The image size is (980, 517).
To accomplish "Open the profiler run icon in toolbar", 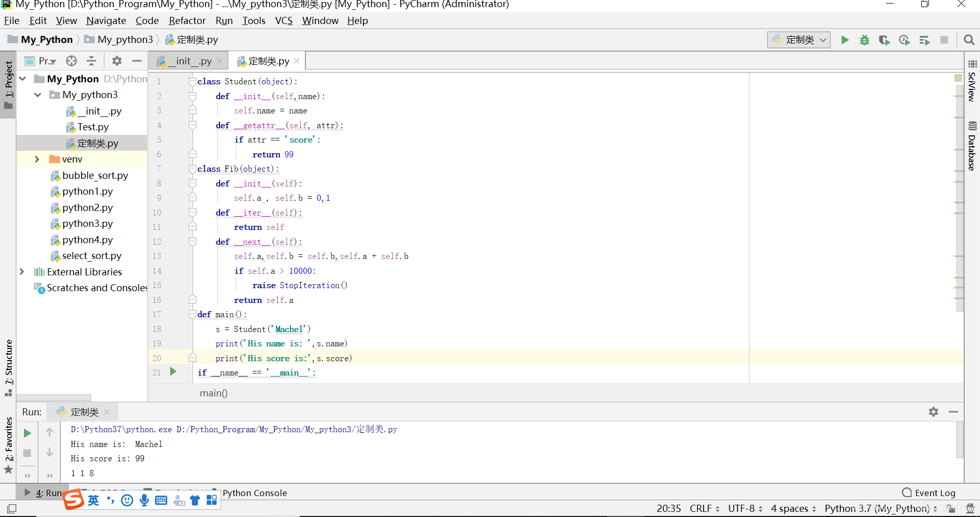I will coord(904,40).
